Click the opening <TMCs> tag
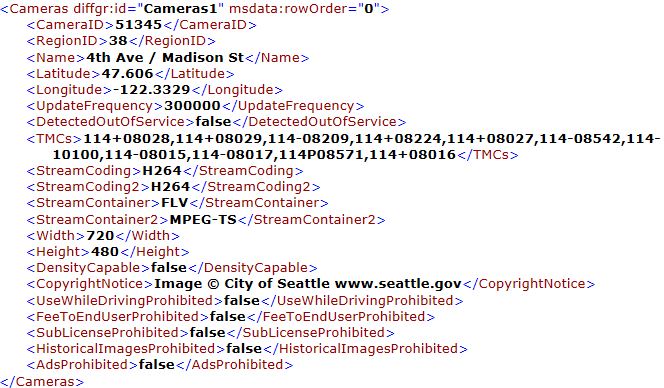The image size is (664, 388). (54, 139)
